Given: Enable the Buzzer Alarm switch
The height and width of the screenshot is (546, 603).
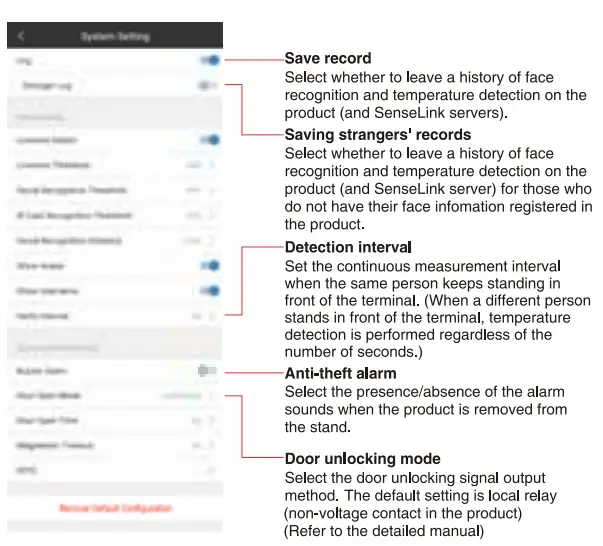Looking at the screenshot, I should 206,370.
